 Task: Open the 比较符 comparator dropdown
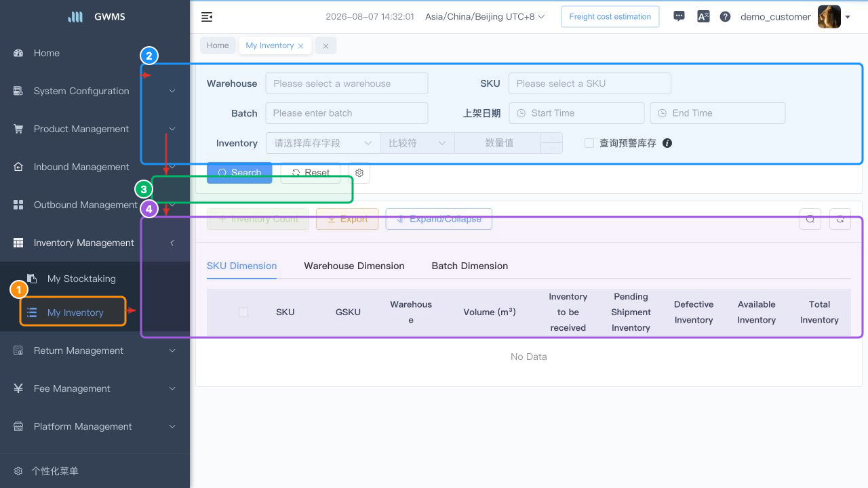point(417,143)
